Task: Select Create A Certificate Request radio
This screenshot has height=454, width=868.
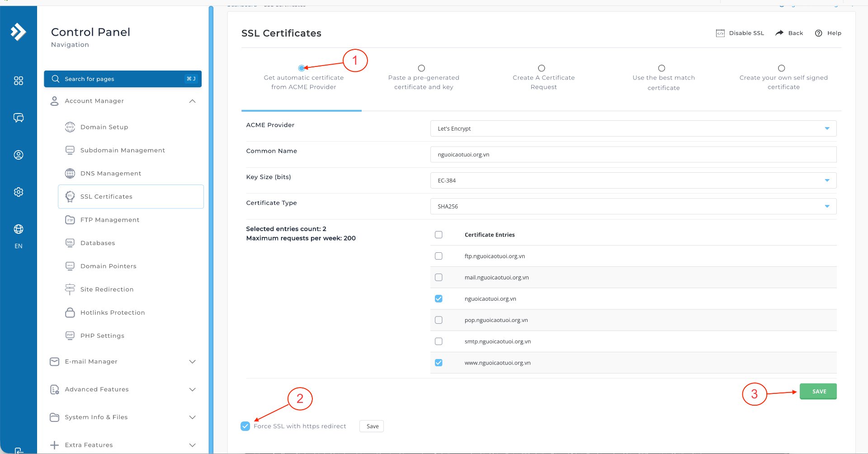Action: tap(542, 68)
